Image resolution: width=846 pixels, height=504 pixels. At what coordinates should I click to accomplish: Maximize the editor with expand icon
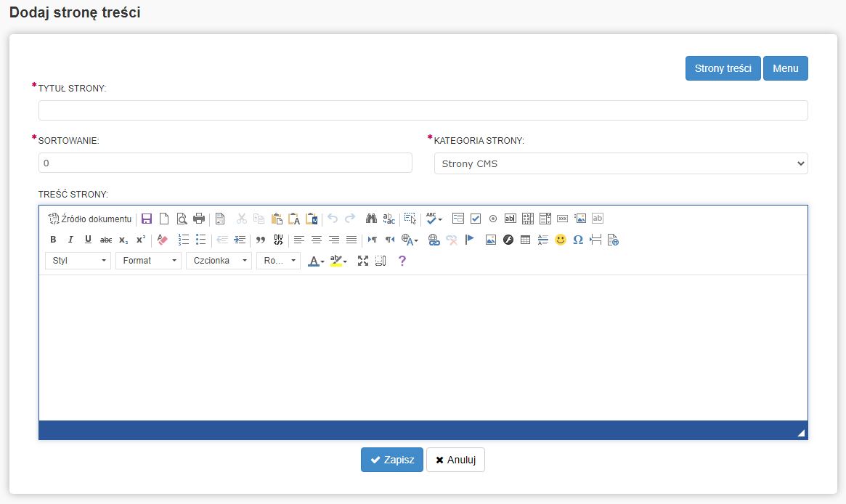click(363, 261)
